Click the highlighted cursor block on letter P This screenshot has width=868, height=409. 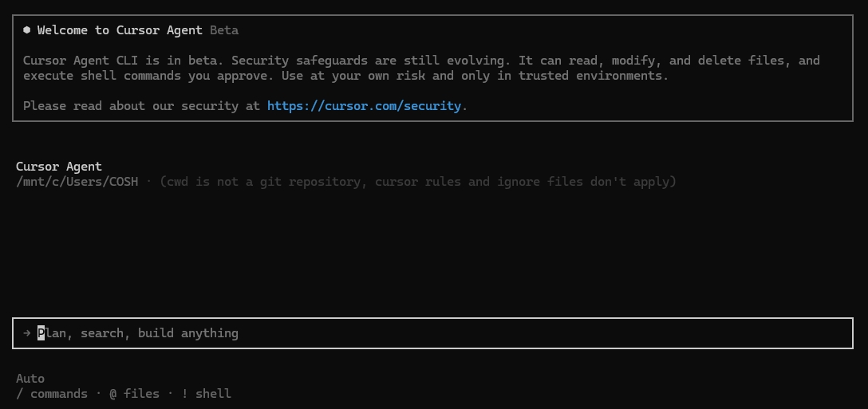tap(41, 333)
